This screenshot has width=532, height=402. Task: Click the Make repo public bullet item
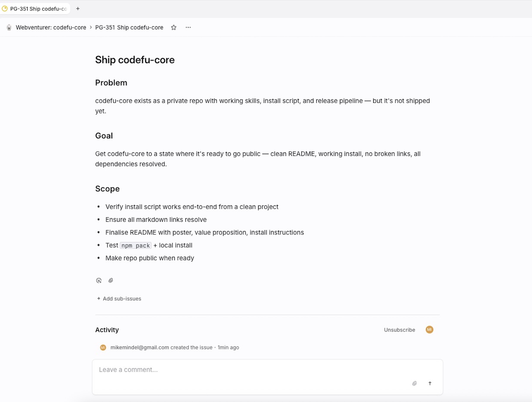(150, 258)
